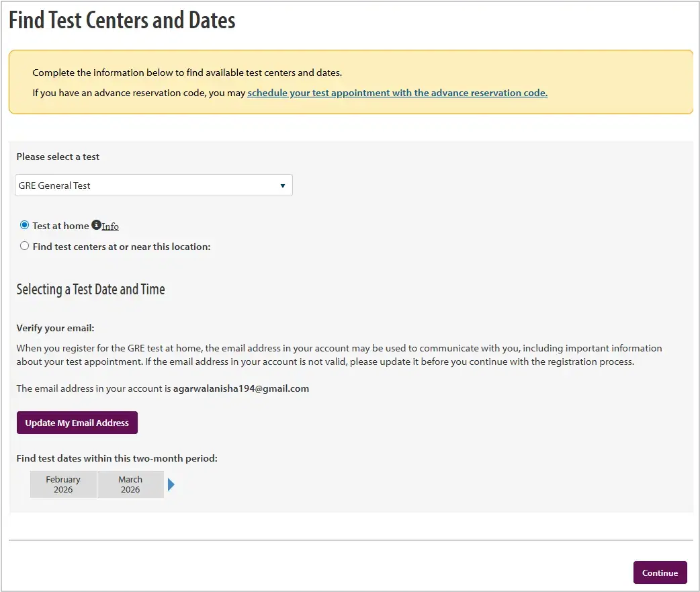Click the two-month period label text
This screenshot has height=592, width=700.
click(x=117, y=458)
